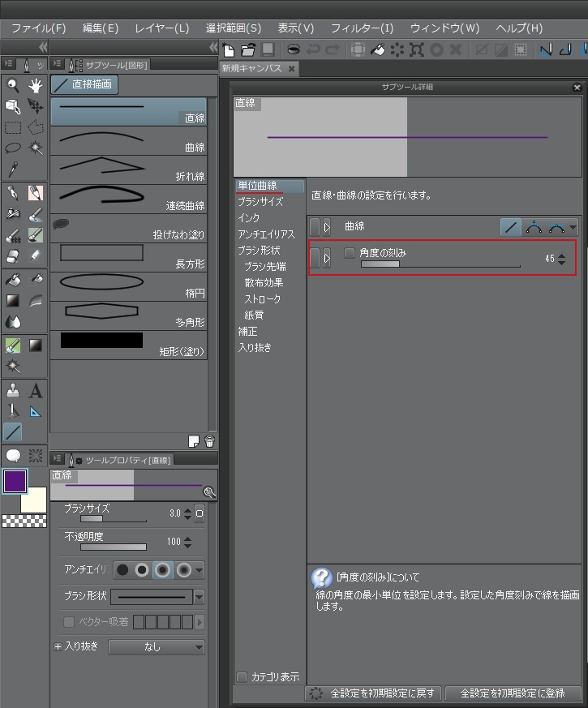The image size is (588, 708).
Task: Click the Redo arrow in toolbar
Action: [333, 49]
